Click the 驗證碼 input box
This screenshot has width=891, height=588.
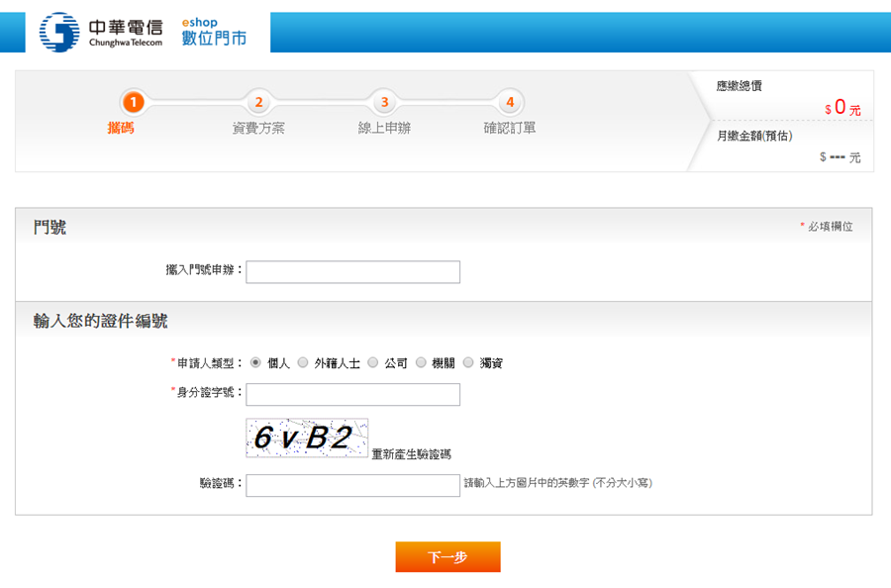click(x=352, y=485)
